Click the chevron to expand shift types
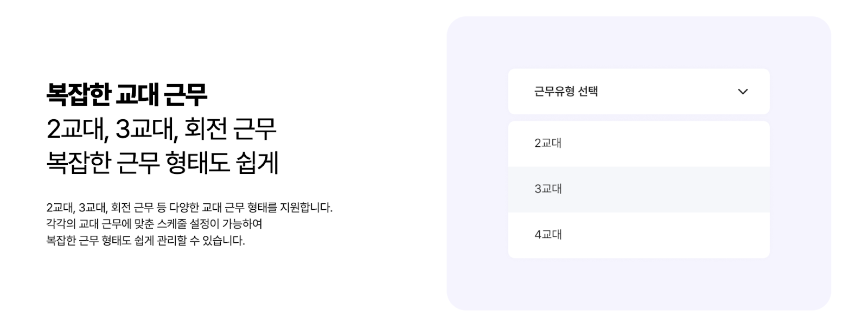Viewport: 868px width, 329px height. click(744, 92)
